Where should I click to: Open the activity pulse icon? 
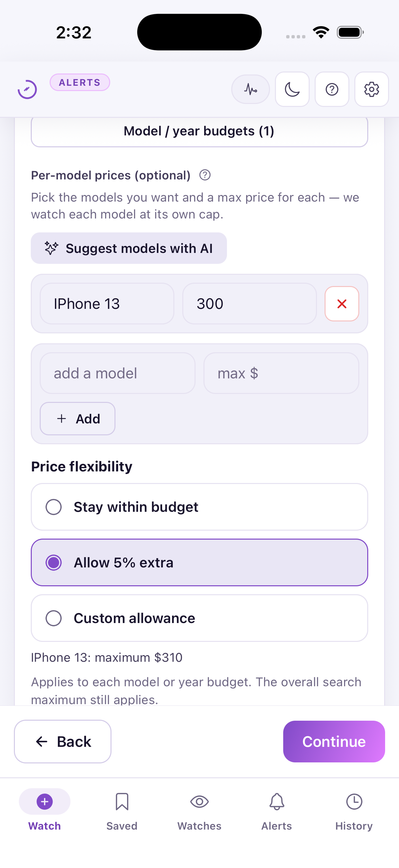[x=250, y=89]
